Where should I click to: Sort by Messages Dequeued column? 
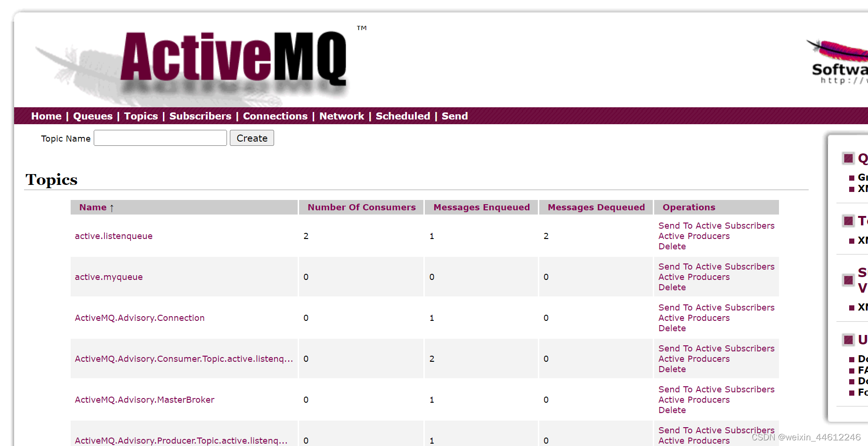point(596,207)
